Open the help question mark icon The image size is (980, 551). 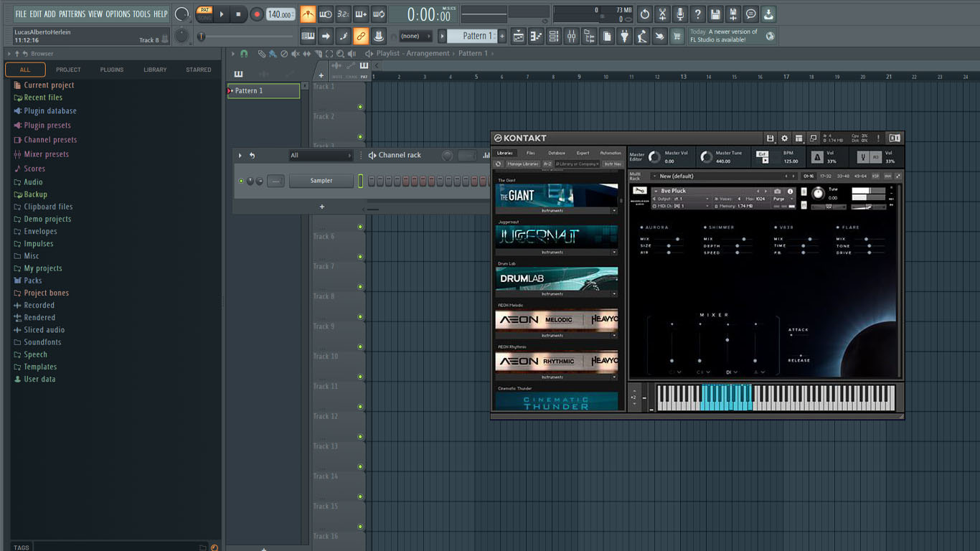[697, 14]
